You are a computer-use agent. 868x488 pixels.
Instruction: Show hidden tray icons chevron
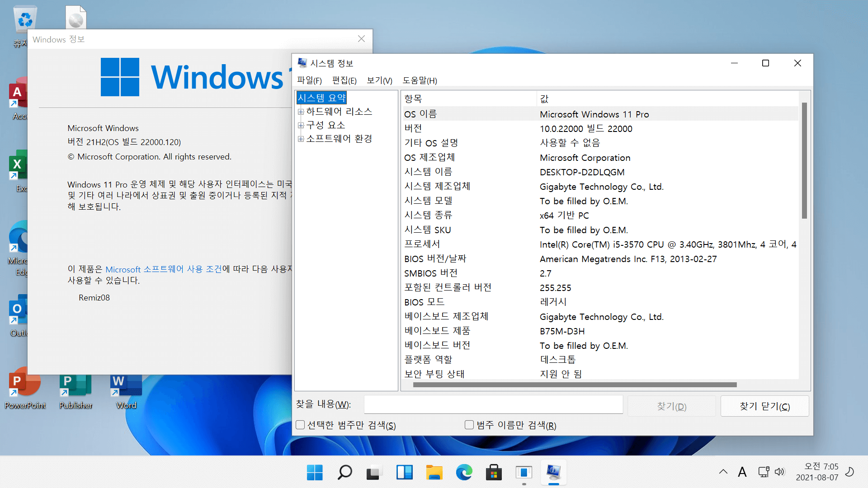click(723, 472)
